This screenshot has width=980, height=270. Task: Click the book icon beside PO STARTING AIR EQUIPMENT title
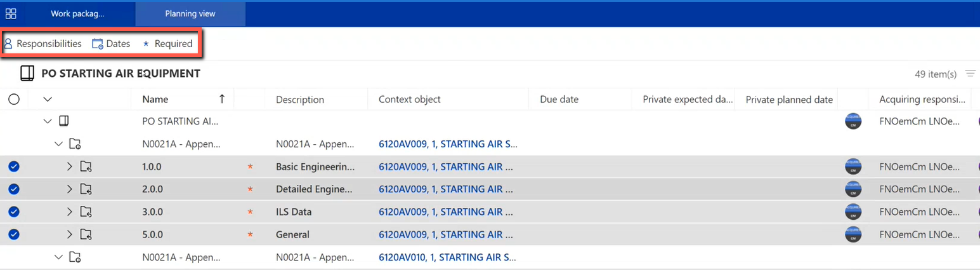click(27, 74)
